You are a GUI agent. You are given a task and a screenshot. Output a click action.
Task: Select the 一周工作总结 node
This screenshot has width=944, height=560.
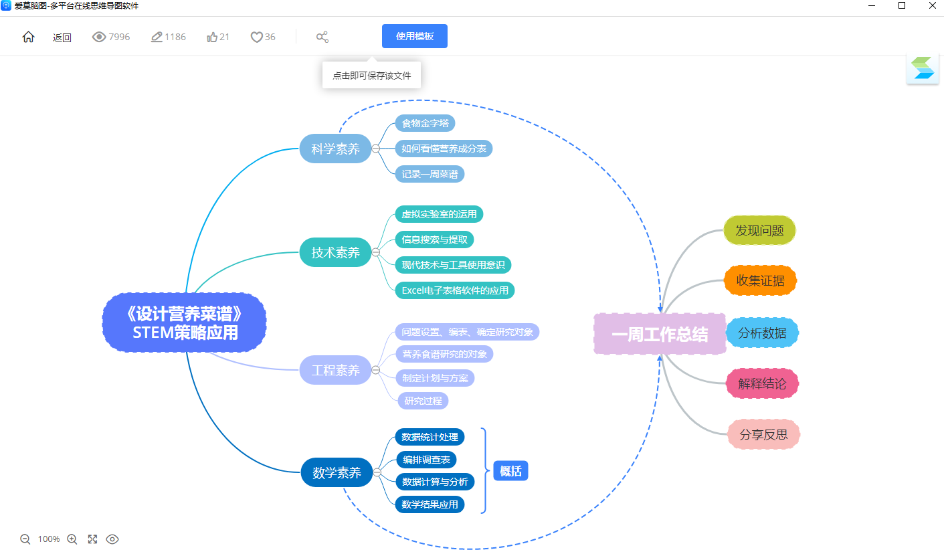pyautogui.click(x=660, y=334)
